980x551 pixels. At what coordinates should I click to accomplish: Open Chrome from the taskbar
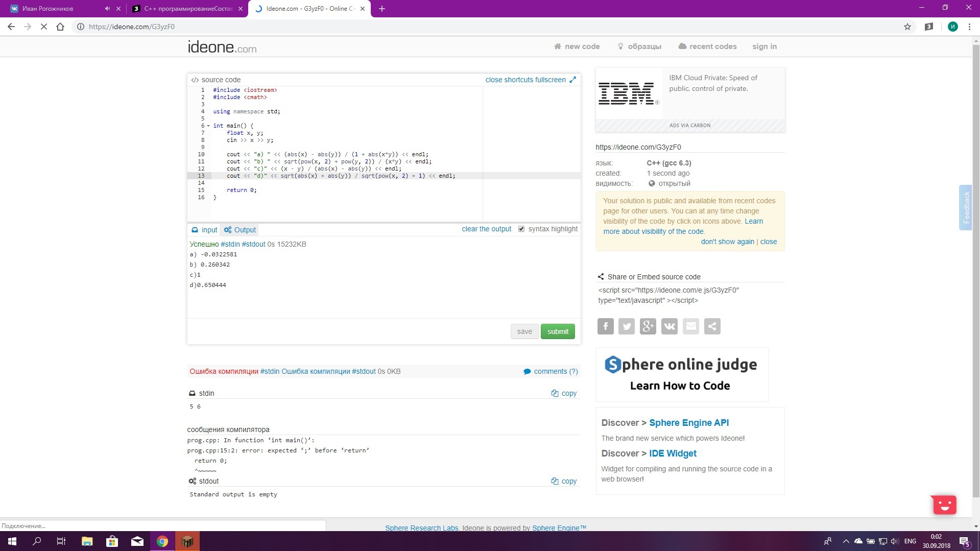tap(162, 541)
